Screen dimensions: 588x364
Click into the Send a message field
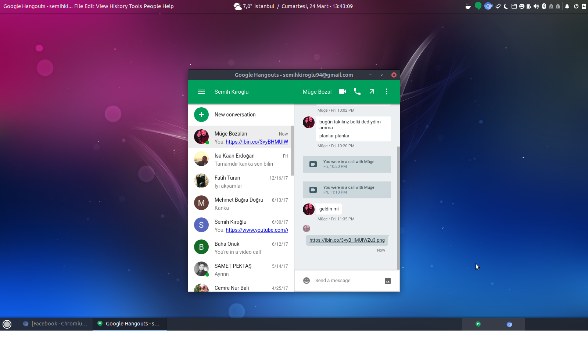pyautogui.click(x=347, y=281)
